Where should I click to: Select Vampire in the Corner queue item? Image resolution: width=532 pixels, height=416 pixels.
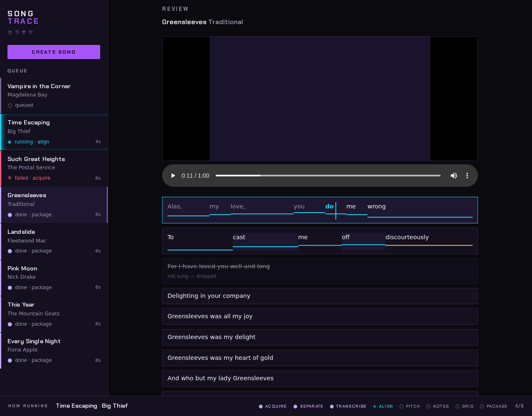54,96
